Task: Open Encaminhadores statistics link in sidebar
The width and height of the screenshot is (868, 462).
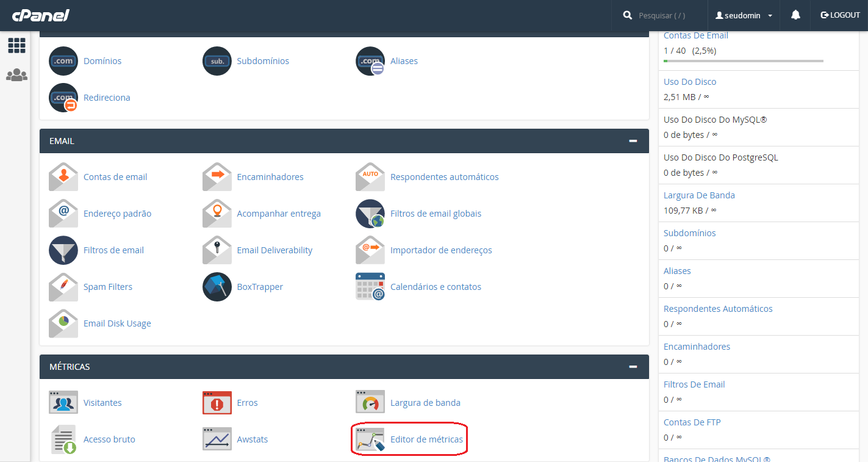Action: point(697,347)
